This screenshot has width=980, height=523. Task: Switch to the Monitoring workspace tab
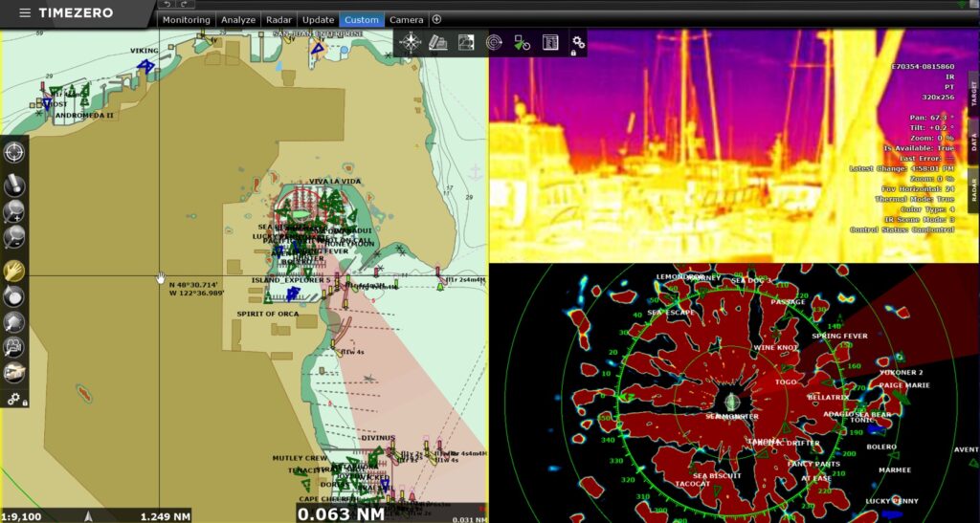click(x=187, y=20)
